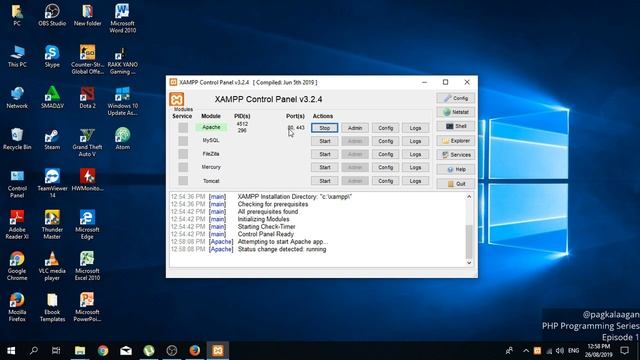Open volume control in system tray
Viewport: 640px width, 360px height.
click(x=560, y=351)
